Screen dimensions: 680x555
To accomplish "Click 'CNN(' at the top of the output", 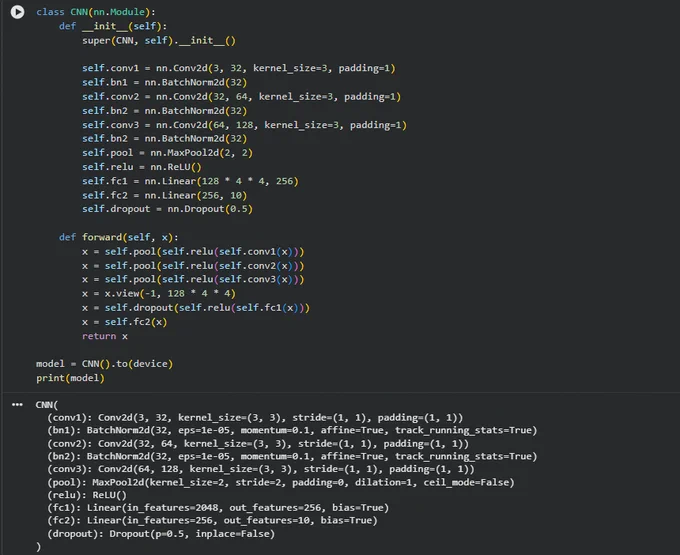I will point(46,405).
